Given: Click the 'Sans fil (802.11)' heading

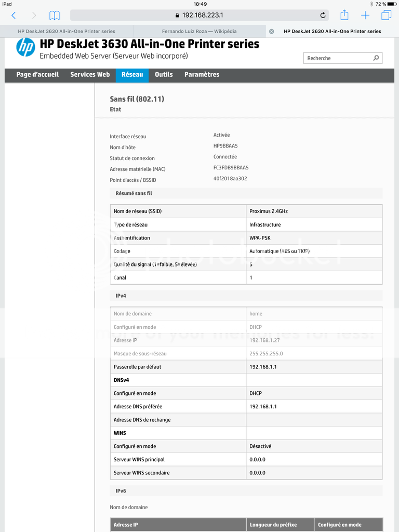Looking at the screenshot, I should (x=137, y=99).
